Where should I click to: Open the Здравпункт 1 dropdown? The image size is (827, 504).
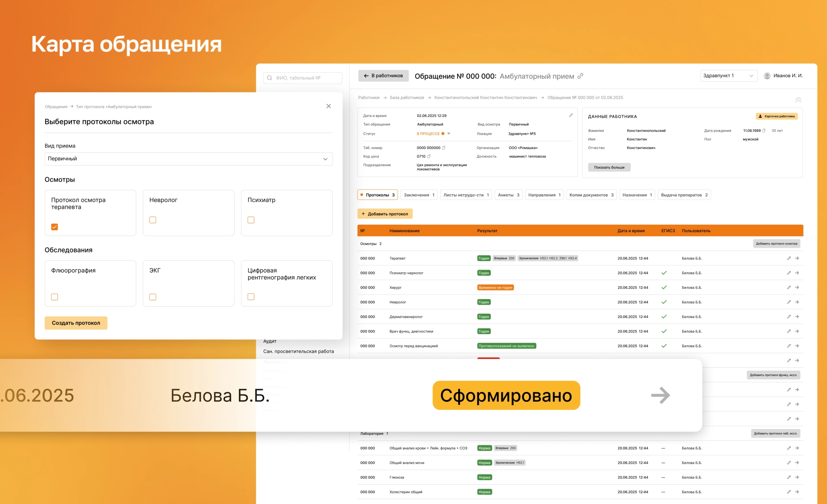728,76
